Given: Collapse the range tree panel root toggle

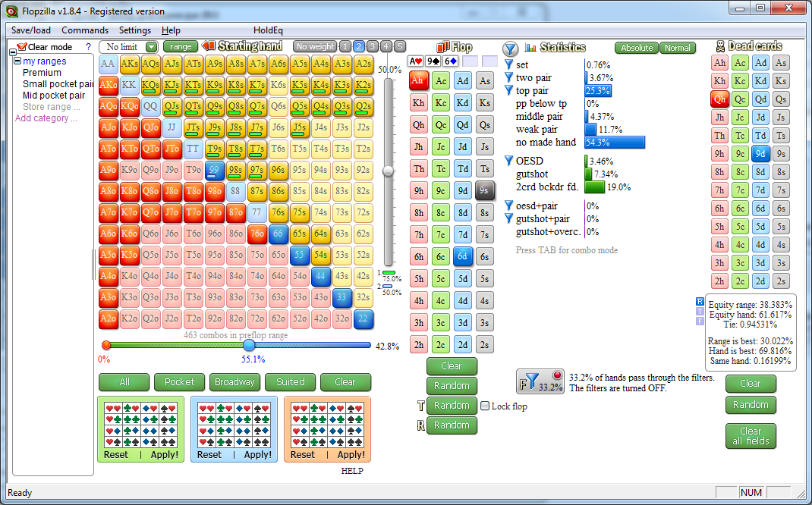Looking at the screenshot, I should click(x=13, y=52).
